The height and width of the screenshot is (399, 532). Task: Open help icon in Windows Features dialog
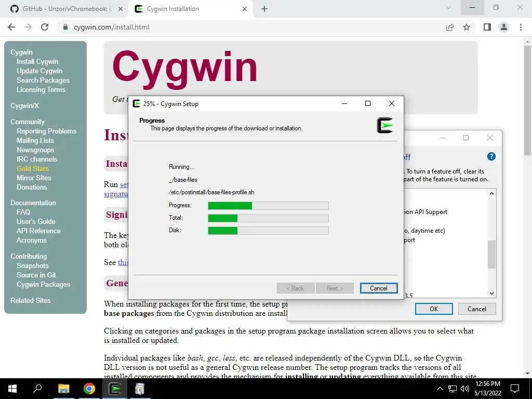point(491,156)
